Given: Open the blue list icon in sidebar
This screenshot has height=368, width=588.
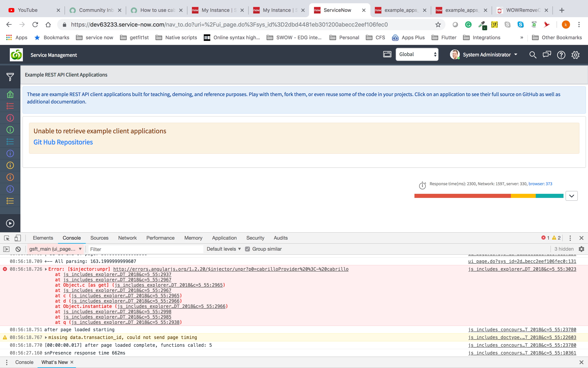Looking at the screenshot, I should tap(10, 142).
